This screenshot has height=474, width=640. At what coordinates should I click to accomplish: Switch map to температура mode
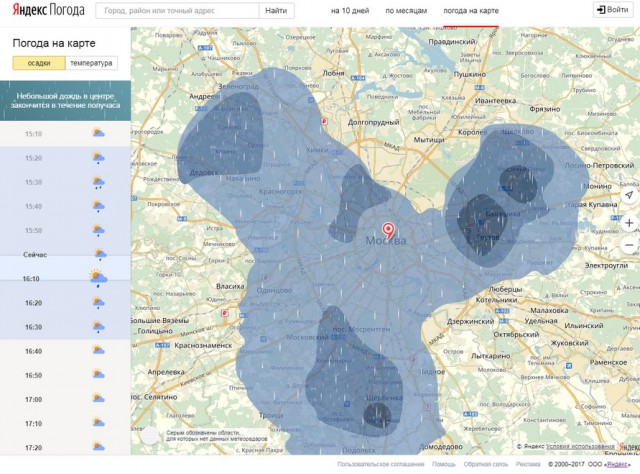coord(91,63)
